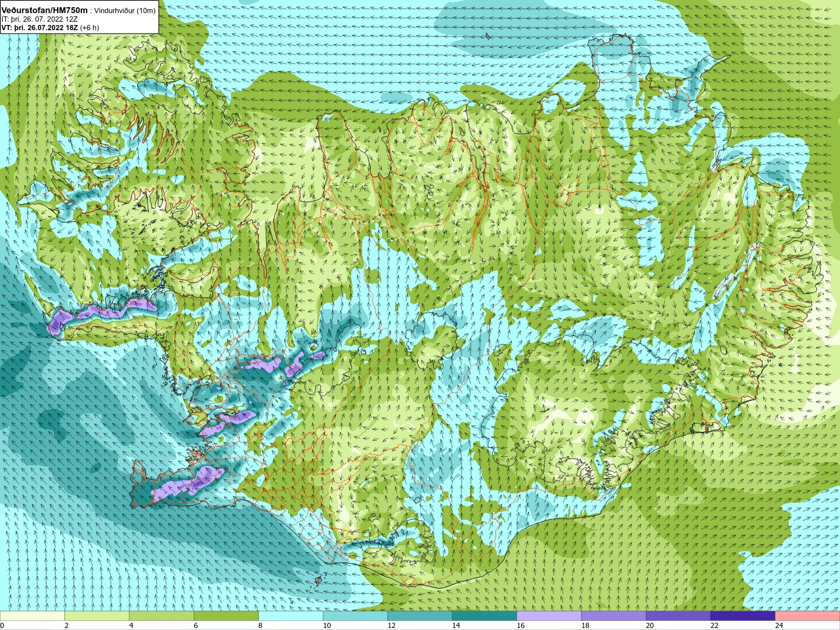Click the legend scale label '4'
840x630 pixels.
tap(131, 625)
